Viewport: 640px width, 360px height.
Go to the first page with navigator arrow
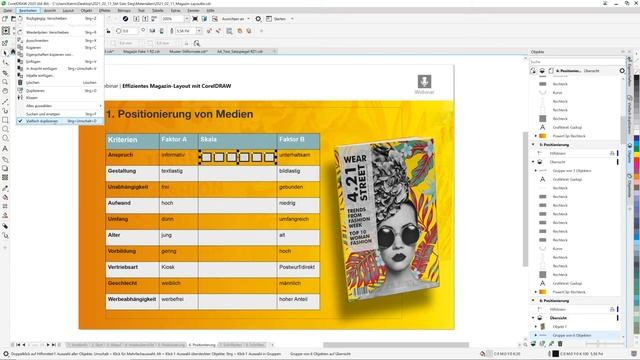point(18,345)
